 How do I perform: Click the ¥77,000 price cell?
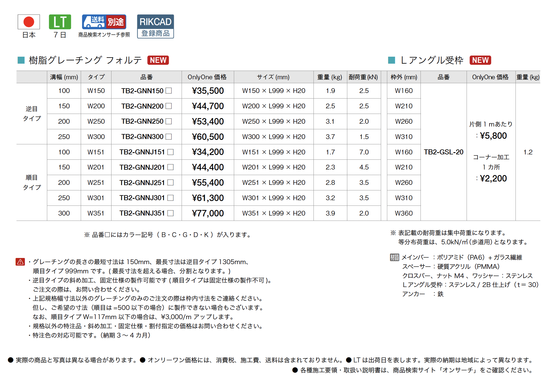208,213
